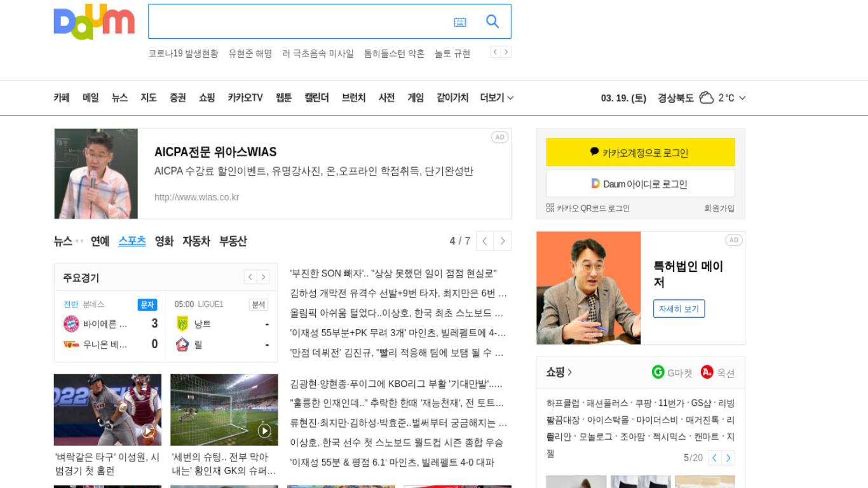The height and width of the screenshot is (488, 868).
Task: Go to previous shopping page
Action: [x=715, y=458]
